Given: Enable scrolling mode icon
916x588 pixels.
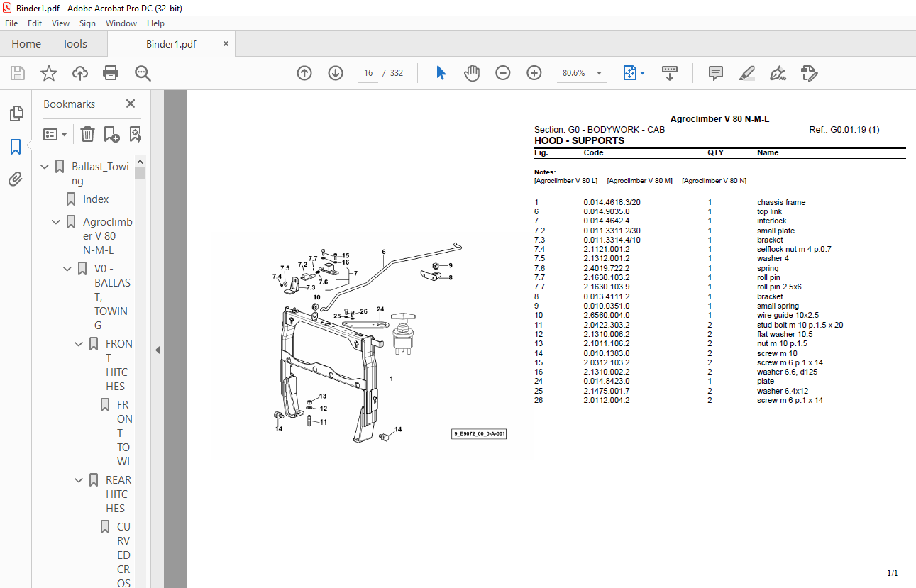Looking at the screenshot, I should pos(671,73).
